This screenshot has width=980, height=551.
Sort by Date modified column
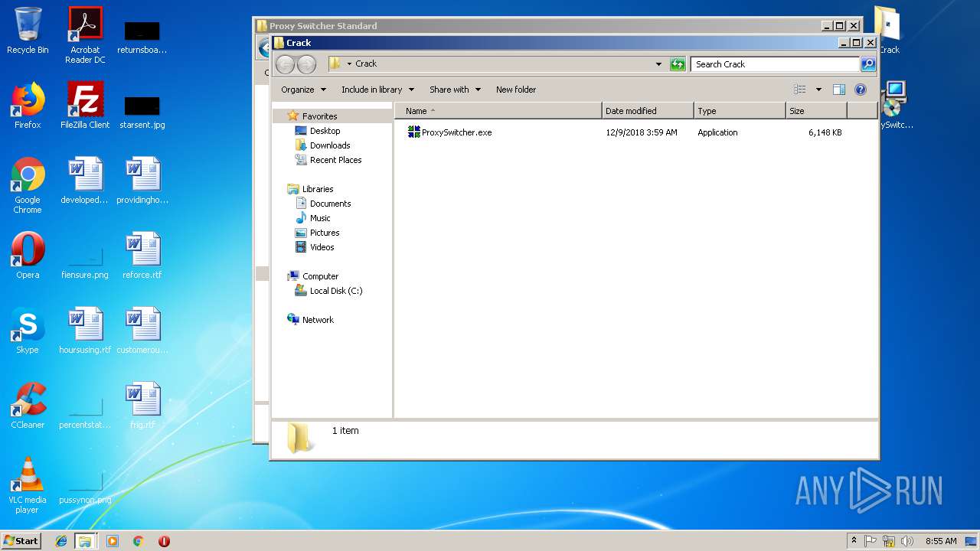(x=648, y=111)
